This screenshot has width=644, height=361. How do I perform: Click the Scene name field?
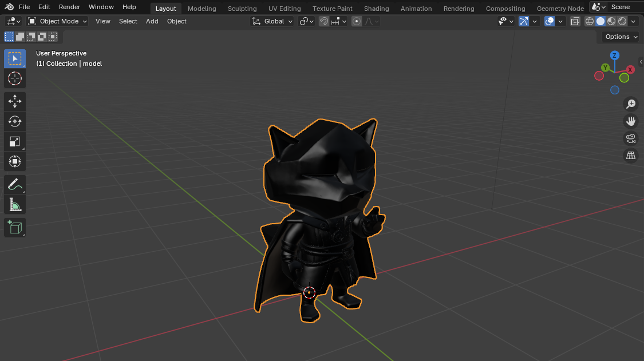(x=624, y=7)
